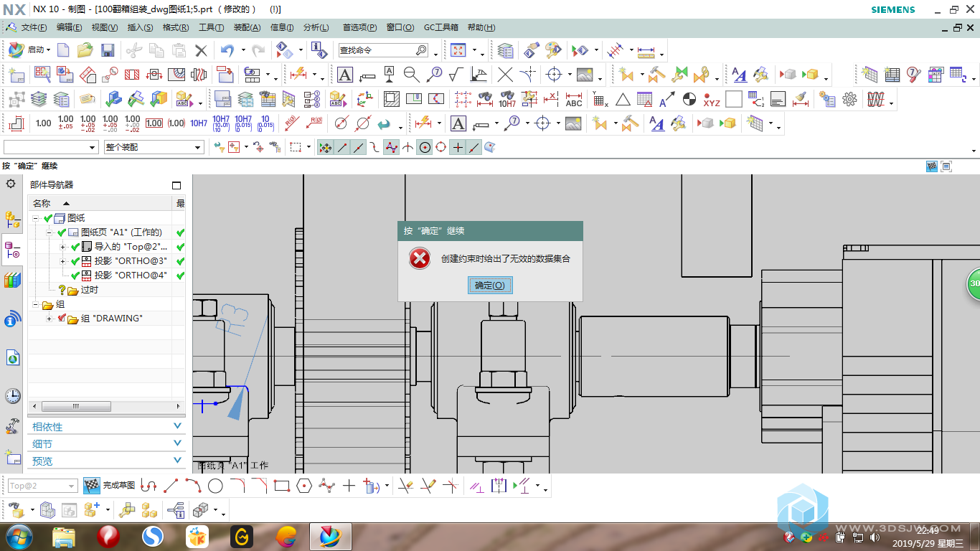Open the 文件(F) menu
The image size is (980, 551).
34,27
